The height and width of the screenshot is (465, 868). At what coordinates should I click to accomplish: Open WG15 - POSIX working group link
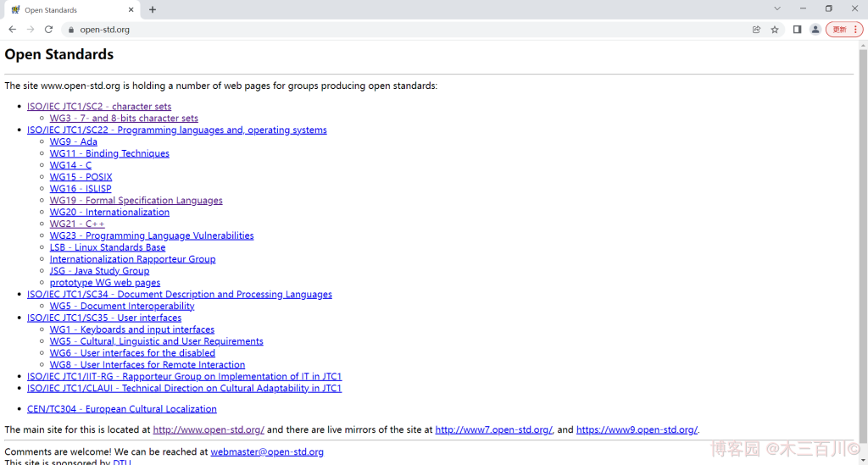(81, 177)
